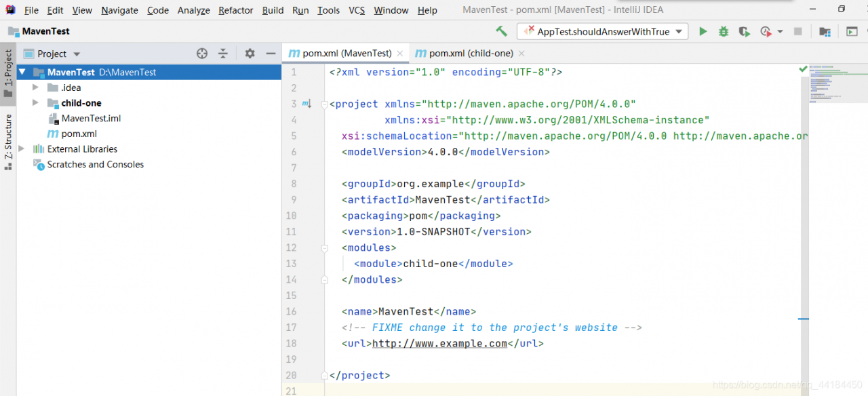This screenshot has width=868, height=396.
Task: Run with Coverage shield icon
Action: coord(745,31)
